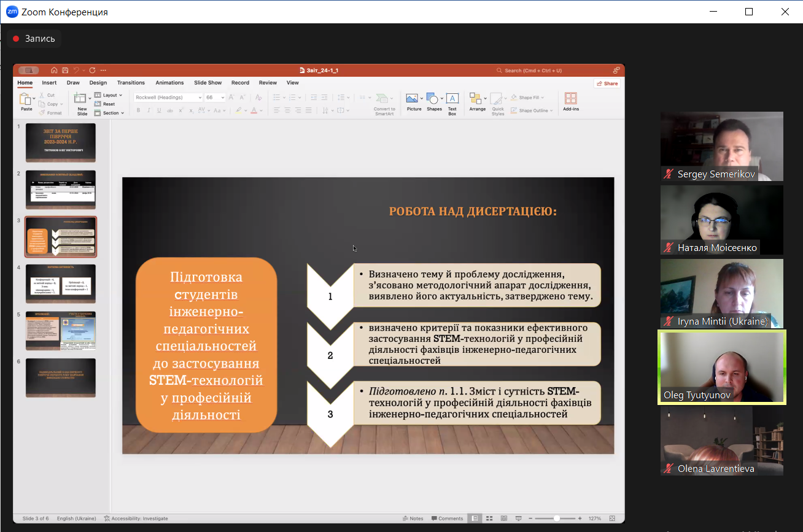Click Accessibility: Investigate in status bar
The height and width of the screenshot is (532, 803).
(136, 519)
